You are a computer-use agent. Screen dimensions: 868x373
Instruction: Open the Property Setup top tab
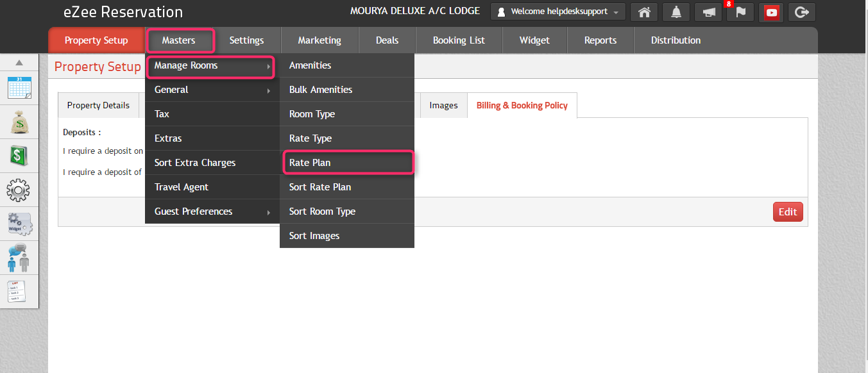pyautogui.click(x=96, y=40)
